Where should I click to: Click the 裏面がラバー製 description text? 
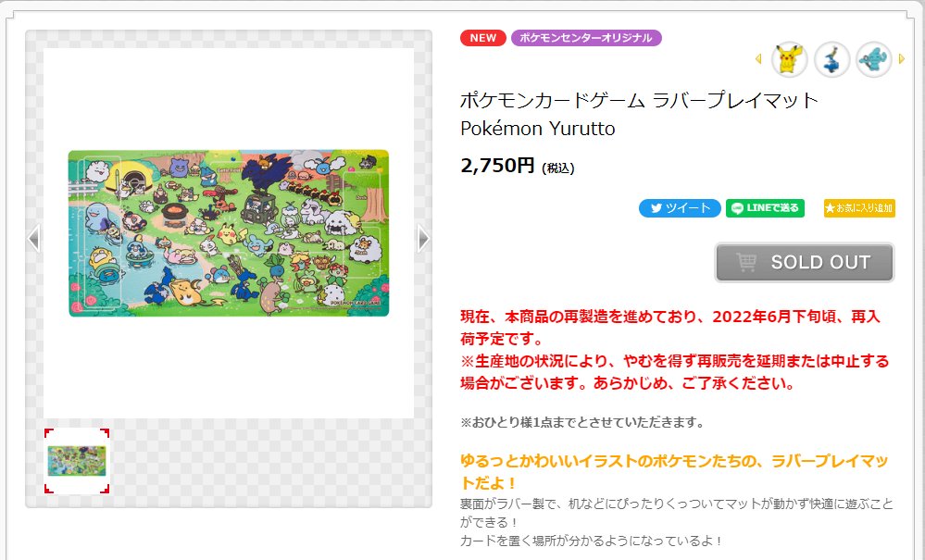pyautogui.click(x=677, y=513)
